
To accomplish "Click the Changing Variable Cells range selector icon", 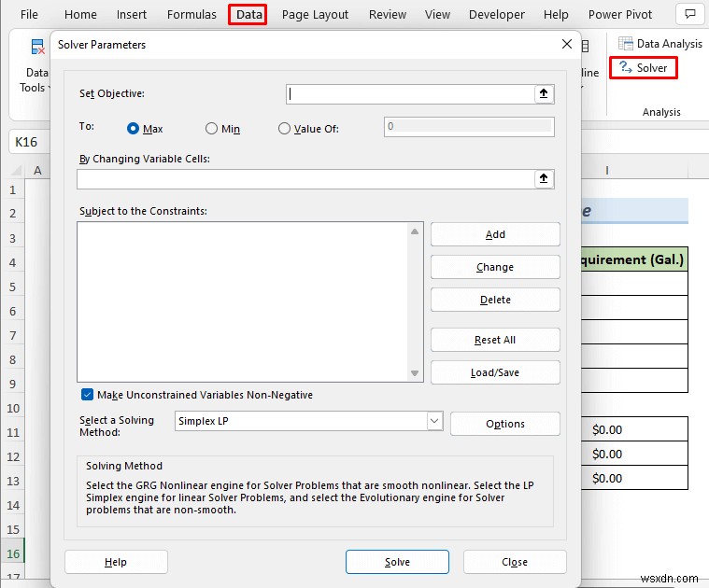I will 544,179.
